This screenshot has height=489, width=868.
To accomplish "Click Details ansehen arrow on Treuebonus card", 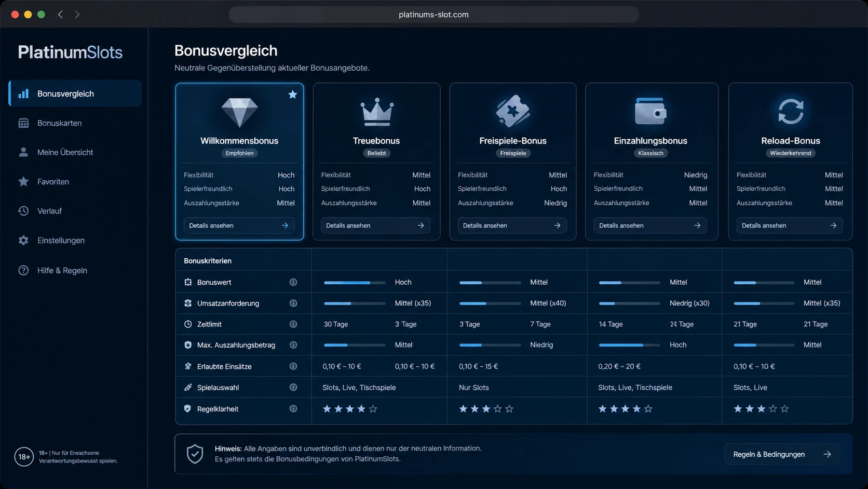I will pos(421,226).
